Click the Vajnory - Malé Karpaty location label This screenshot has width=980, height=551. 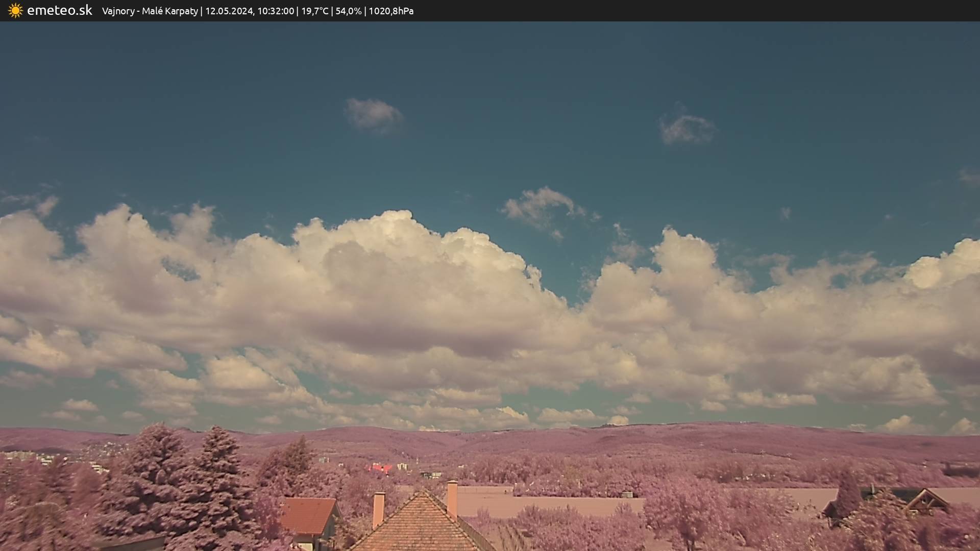tap(150, 11)
